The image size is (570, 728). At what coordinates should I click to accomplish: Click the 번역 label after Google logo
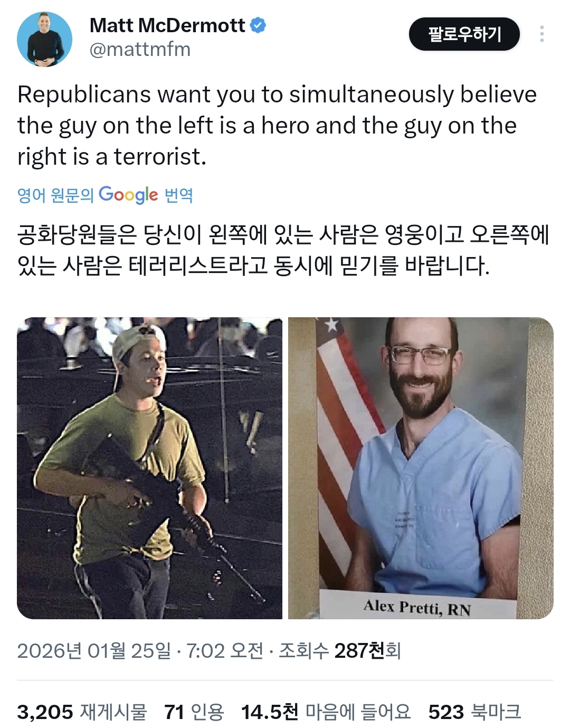pos(179,195)
